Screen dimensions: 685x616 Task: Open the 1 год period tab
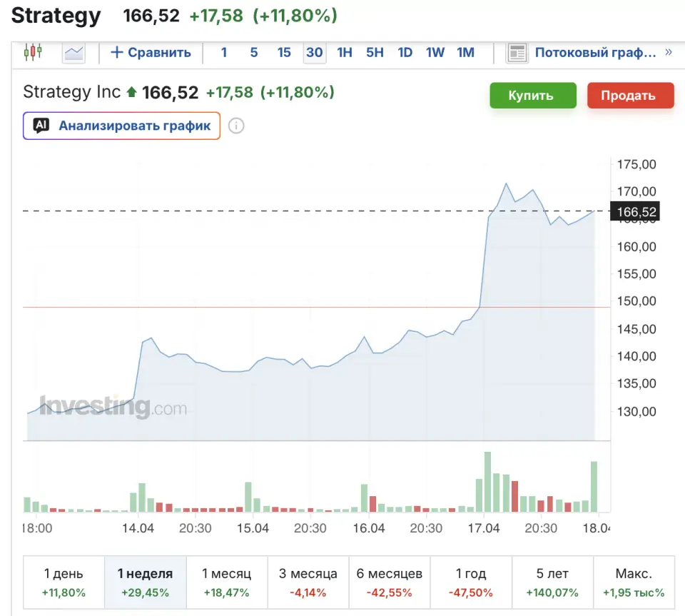tap(471, 582)
